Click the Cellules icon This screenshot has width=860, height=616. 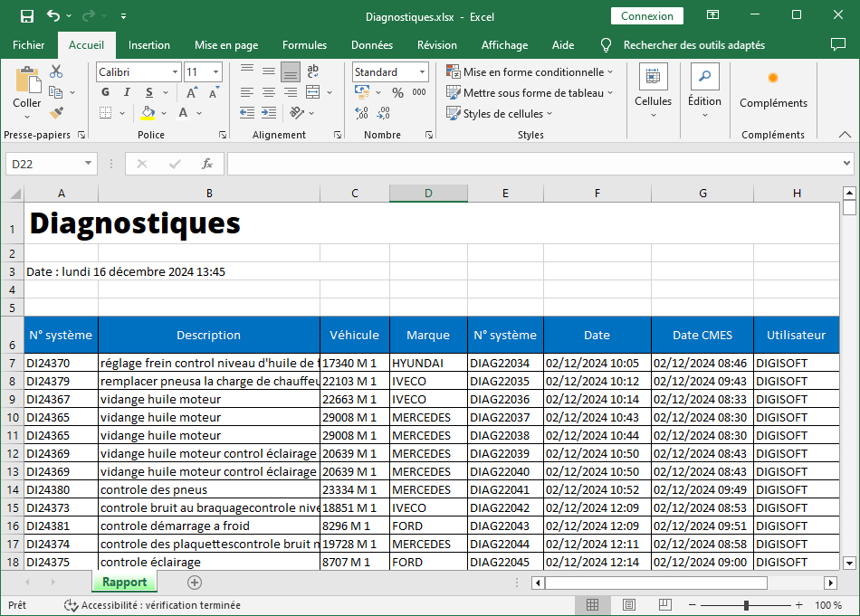pos(653,77)
